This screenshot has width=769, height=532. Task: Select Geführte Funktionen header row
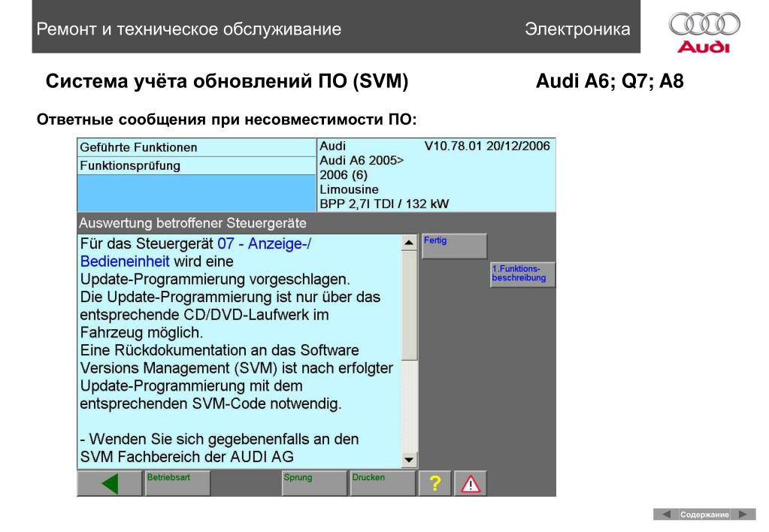click(x=196, y=147)
